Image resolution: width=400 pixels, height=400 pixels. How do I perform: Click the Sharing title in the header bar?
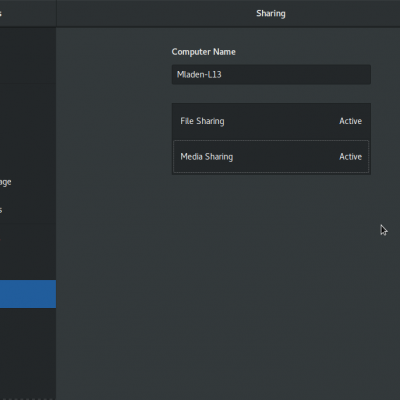(271, 14)
